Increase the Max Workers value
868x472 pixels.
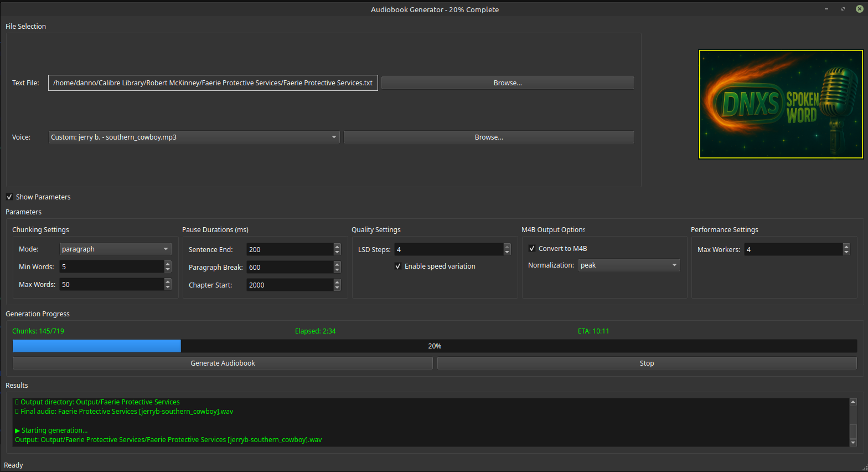[x=846, y=247]
